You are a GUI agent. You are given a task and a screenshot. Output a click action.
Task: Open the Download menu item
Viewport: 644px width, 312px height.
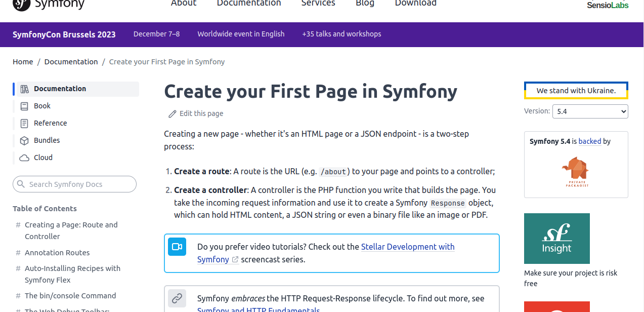[x=415, y=3]
